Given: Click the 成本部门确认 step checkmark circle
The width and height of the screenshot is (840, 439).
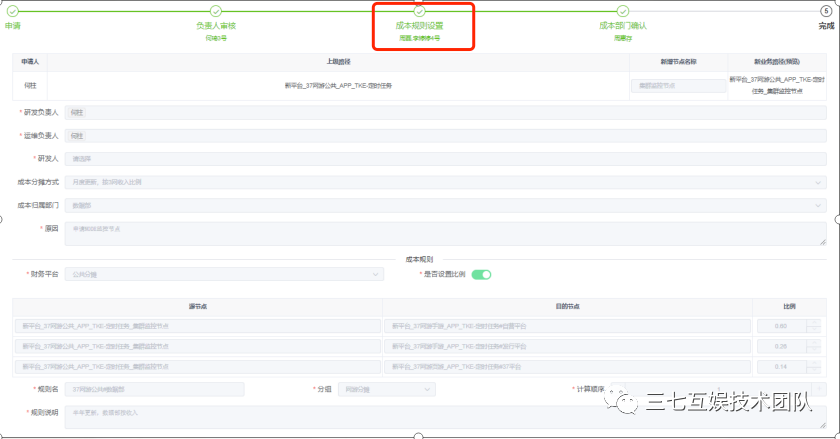Looking at the screenshot, I should click(x=622, y=11).
